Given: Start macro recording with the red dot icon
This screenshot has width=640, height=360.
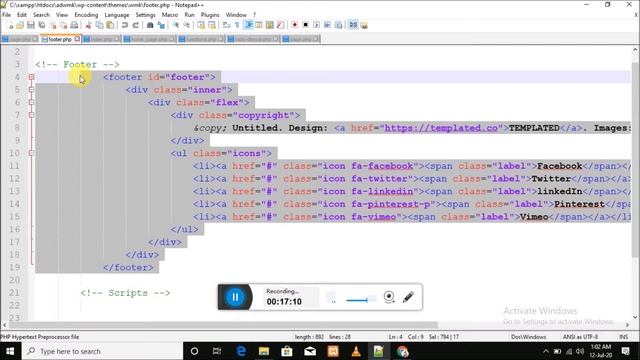Looking at the screenshot, I should point(294,25).
